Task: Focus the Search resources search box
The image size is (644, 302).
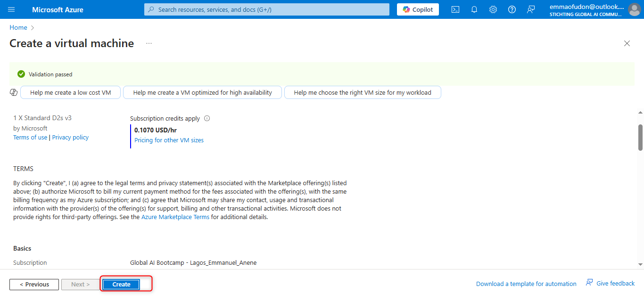Action: [x=267, y=9]
